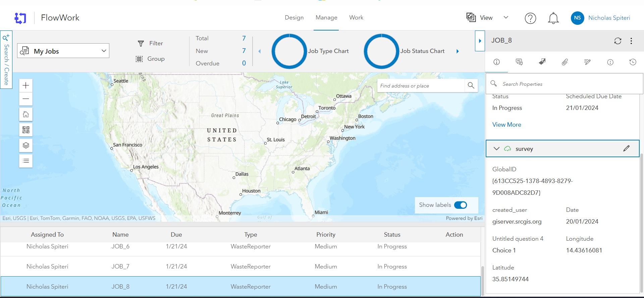Image resolution: width=644 pixels, height=298 pixels.
Task: Switch to the Work tab
Action: point(356,17)
